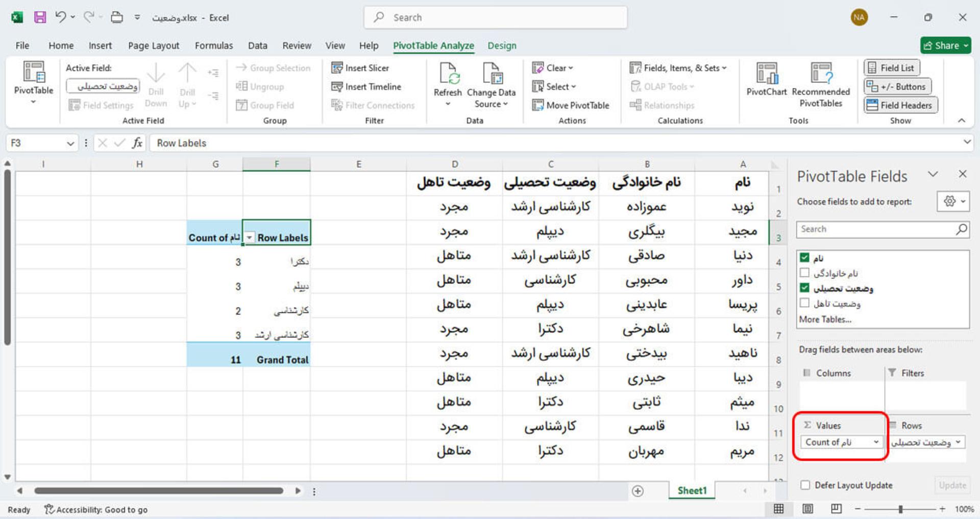Click the PivotTable fields Search input
The image size is (980, 519).
pos(883,229)
